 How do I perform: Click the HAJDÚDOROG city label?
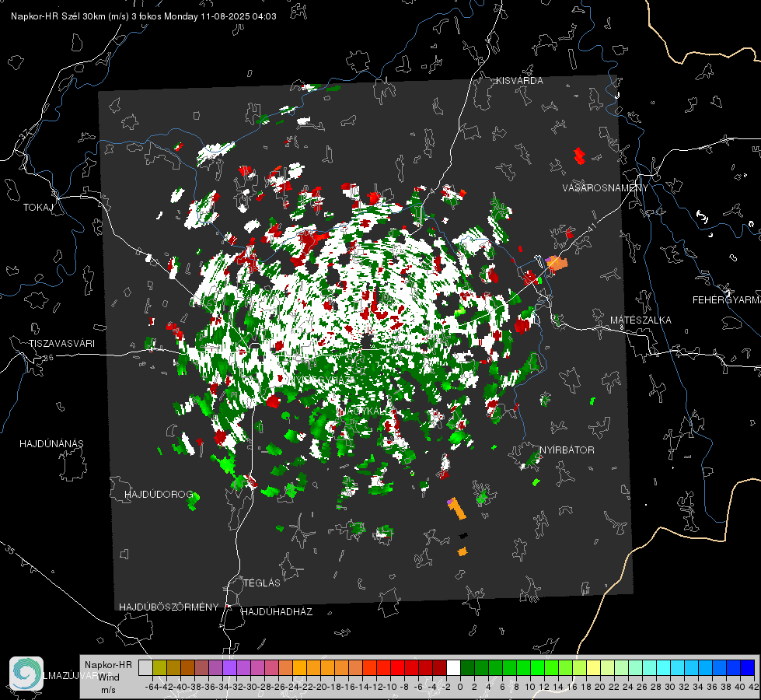pos(159,494)
